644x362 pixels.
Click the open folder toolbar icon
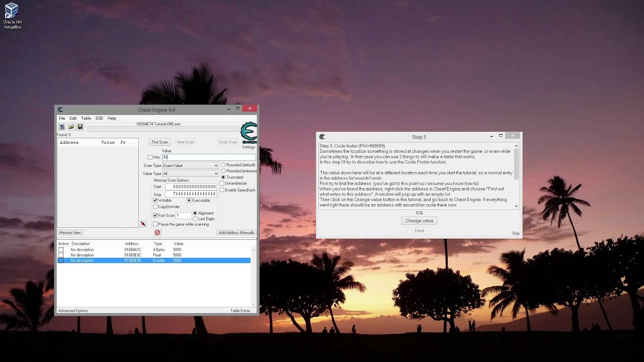pyautogui.click(x=71, y=127)
